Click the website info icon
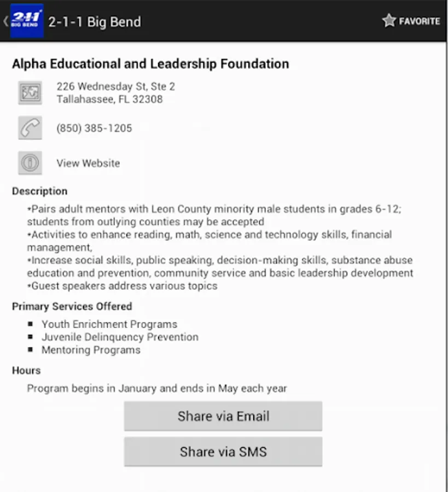Screen dimensions: 448x492 30,163
